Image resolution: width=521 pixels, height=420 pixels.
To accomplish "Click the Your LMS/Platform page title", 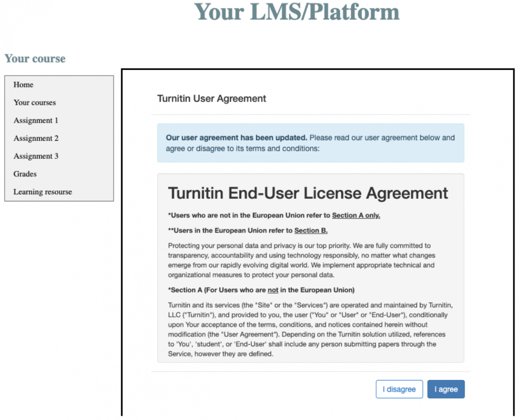I will click(x=297, y=12).
